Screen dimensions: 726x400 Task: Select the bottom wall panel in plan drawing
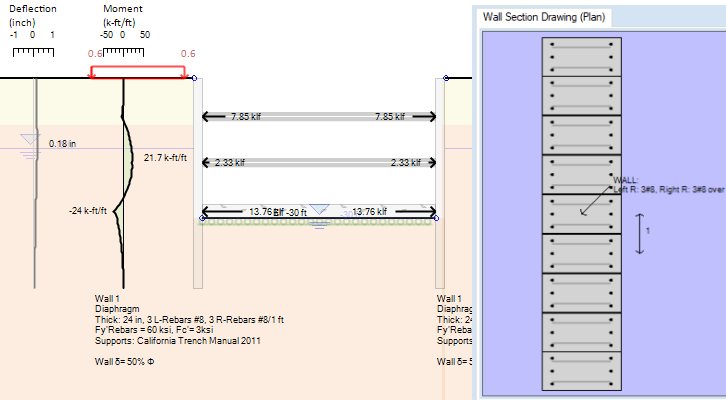click(582, 371)
